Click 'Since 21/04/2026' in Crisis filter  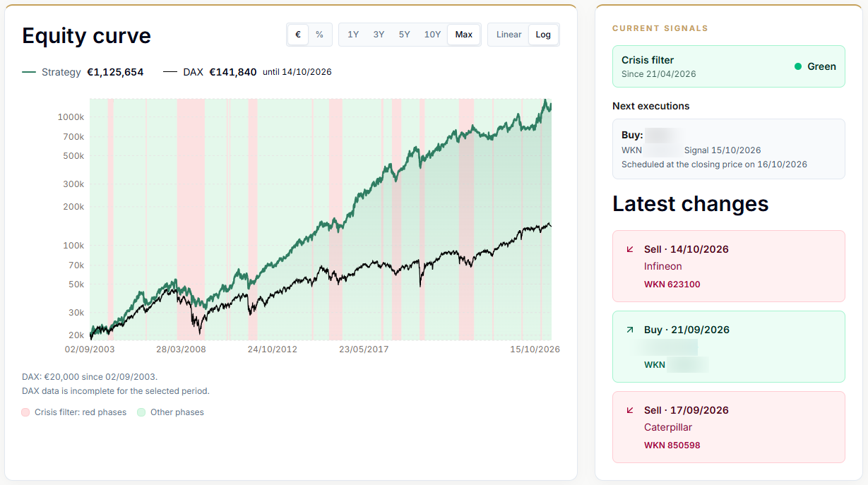click(x=659, y=74)
